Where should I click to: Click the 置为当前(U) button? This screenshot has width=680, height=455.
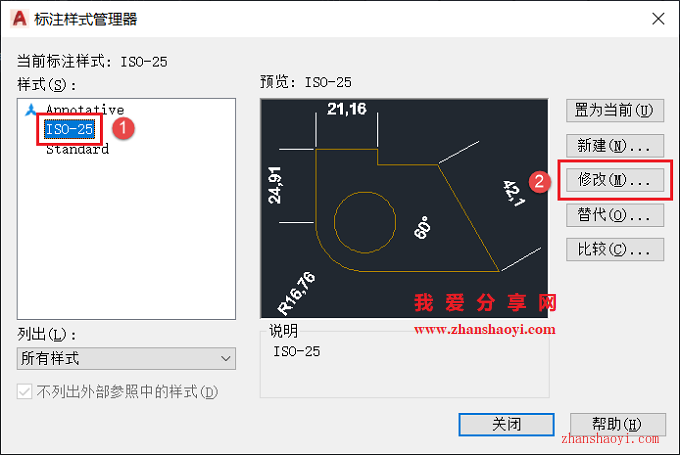click(x=615, y=111)
